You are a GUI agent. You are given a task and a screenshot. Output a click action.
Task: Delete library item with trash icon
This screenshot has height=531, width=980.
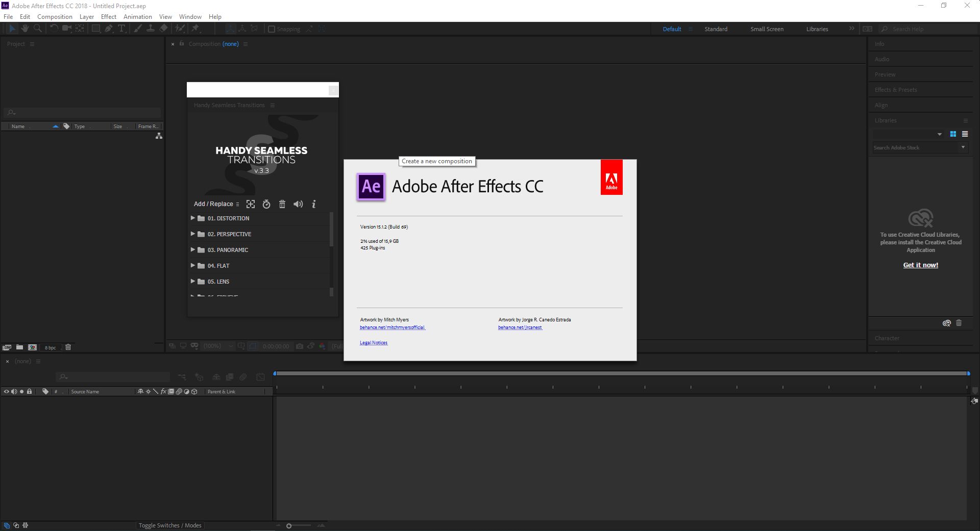click(x=959, y=323)
